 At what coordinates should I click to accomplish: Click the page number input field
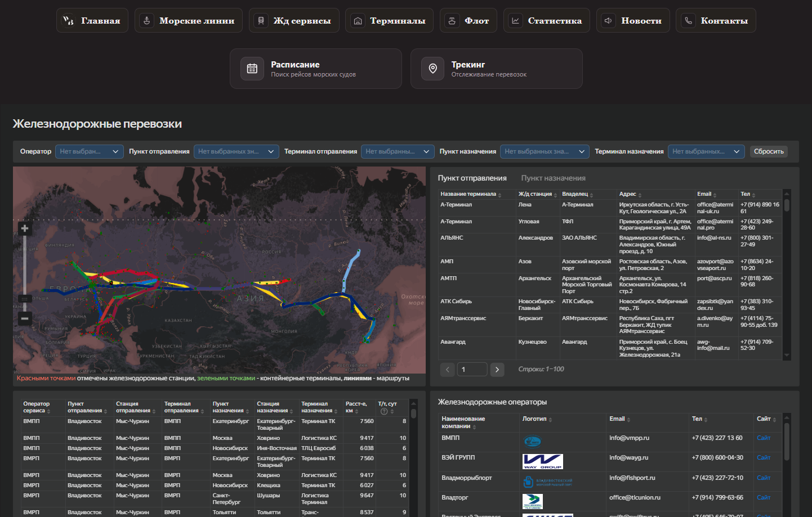click(472, 370)
